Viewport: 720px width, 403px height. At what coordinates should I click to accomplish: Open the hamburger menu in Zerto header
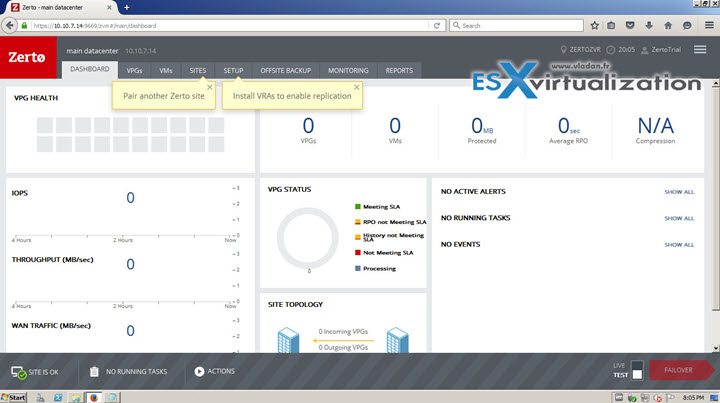[x=700, y=49]
